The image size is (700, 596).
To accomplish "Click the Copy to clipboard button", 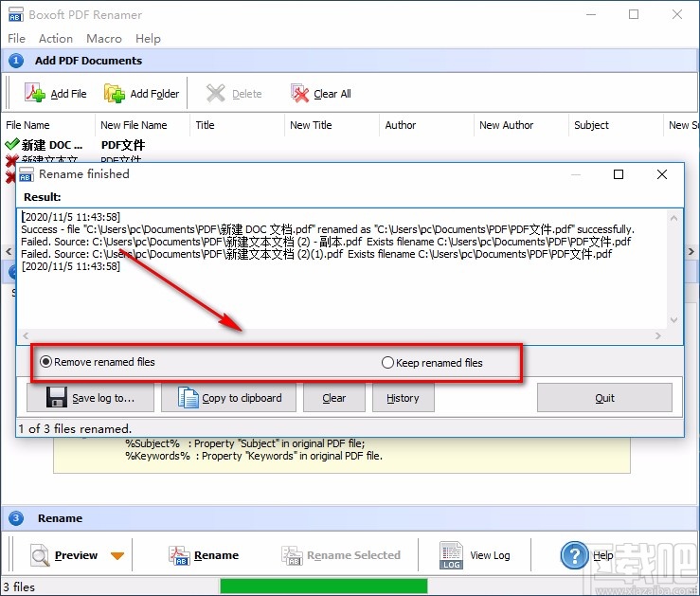I will [x=228, y=397].
